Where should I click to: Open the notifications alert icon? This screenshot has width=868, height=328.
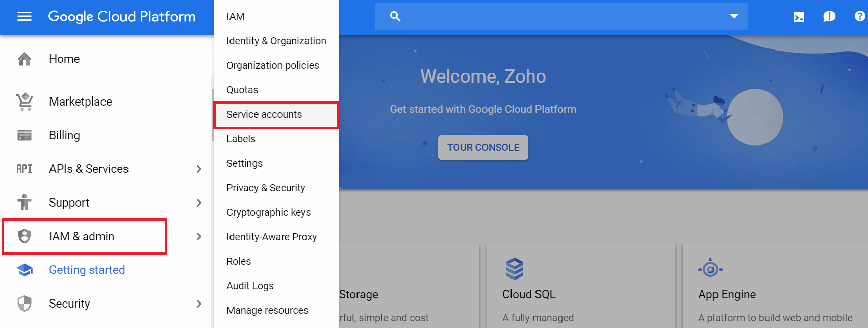pos(829,17)
